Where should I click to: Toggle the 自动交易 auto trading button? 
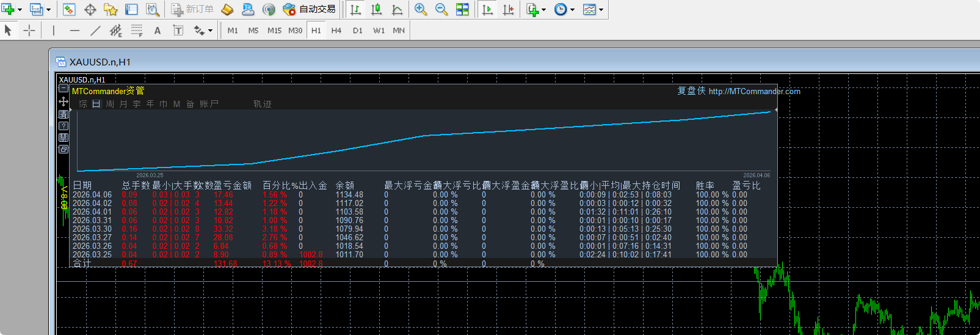pos(310,9)
